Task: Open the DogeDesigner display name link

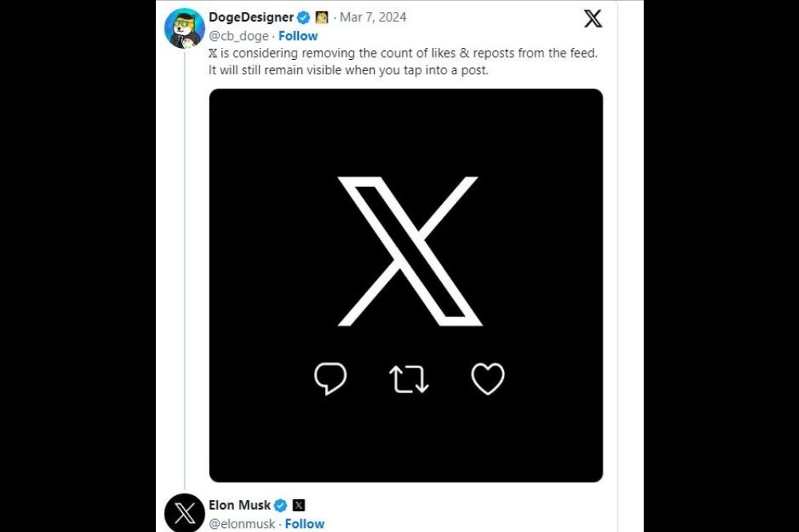Action: tap(251, 18)
